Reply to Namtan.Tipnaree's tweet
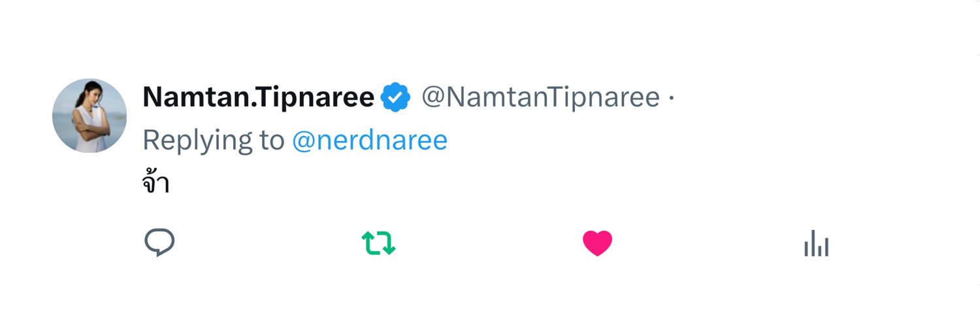 [x=159, y=243]
